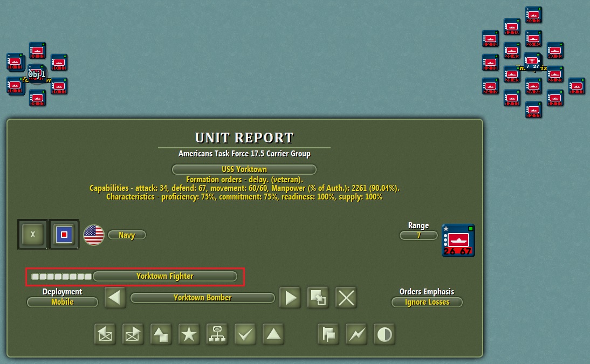This screenshot has width=590, height=364.
Task: Click the Yorktown Fighter button
Action: click(x=165, y=276)
